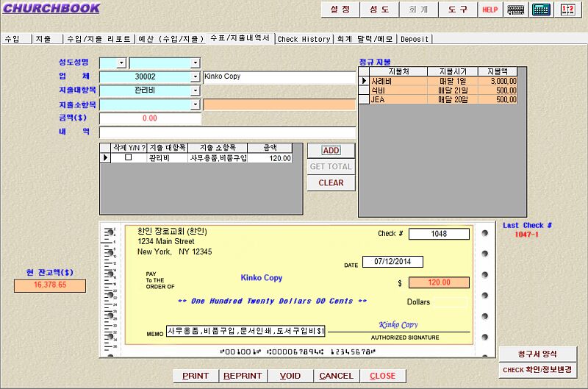Open the calculator icon in top toolbar

click(x=541, y=10)
